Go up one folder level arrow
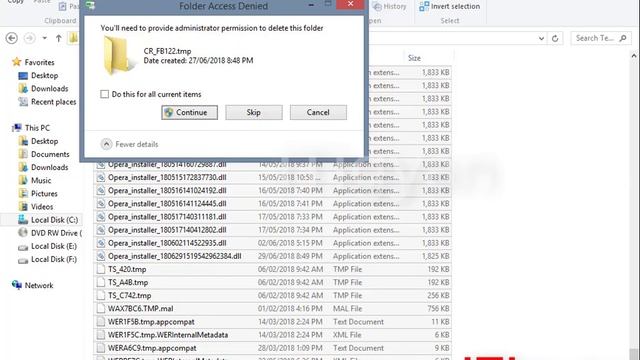 click(x=58, y=38)
